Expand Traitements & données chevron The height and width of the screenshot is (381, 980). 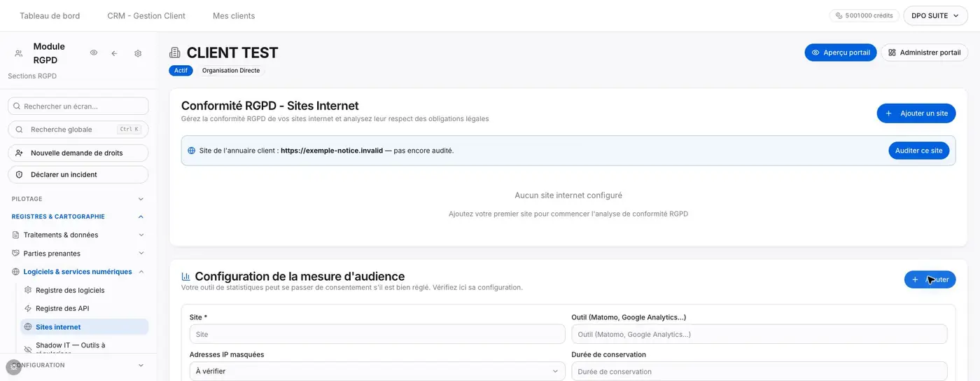tap(141, 235)
